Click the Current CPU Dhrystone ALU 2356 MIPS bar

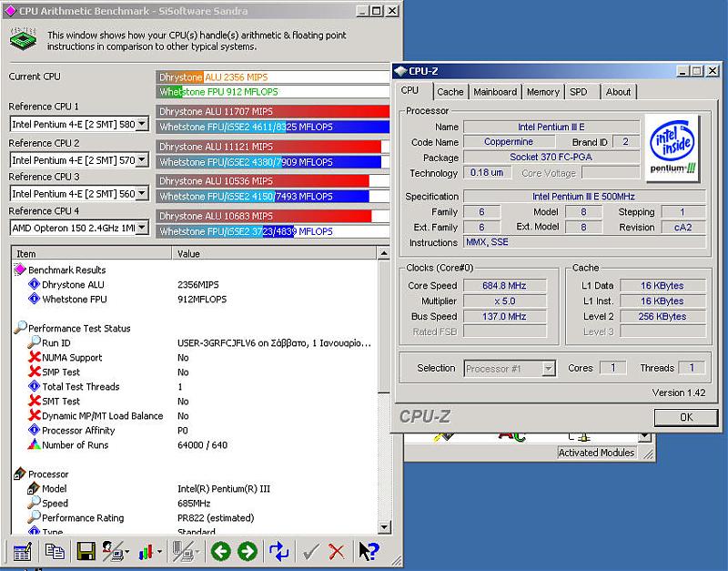pyautogui.click(x=272, y=77)
